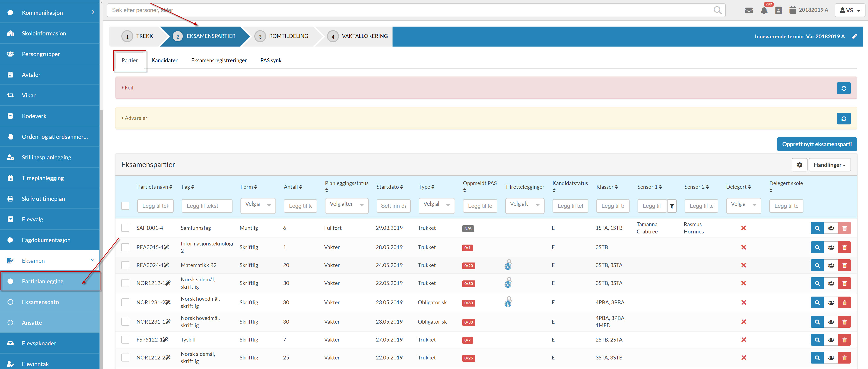Click the Sensor 1 filter funnel icon
Viewport: 868px width, 369px height.
pos(672,206)
